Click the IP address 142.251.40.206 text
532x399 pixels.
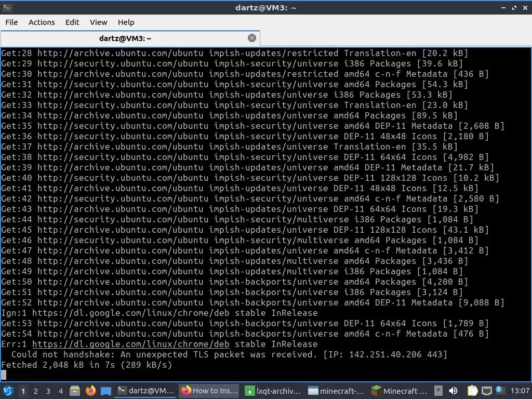coord(385,354)
